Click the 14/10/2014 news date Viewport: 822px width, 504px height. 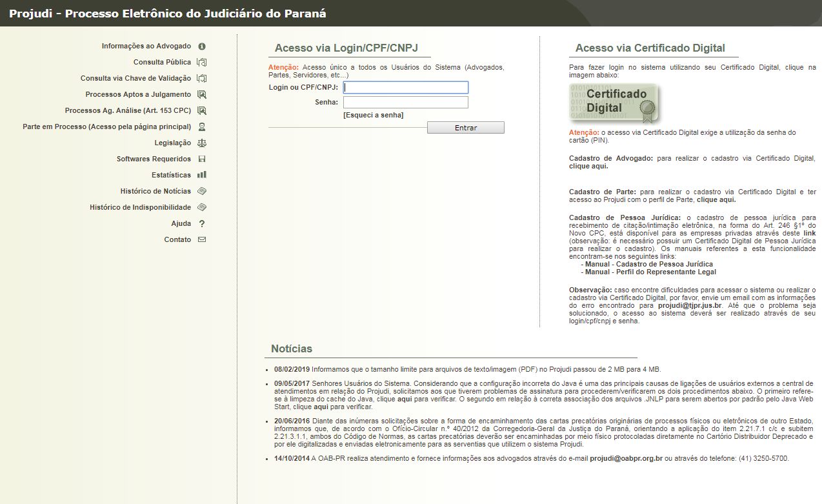tap(292, 459)
